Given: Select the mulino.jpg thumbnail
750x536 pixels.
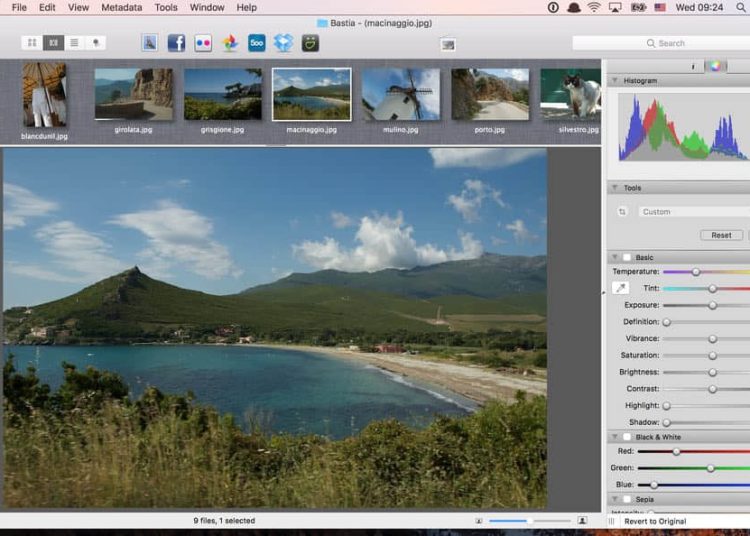Looking at the screenshot, I should (400, 95).
